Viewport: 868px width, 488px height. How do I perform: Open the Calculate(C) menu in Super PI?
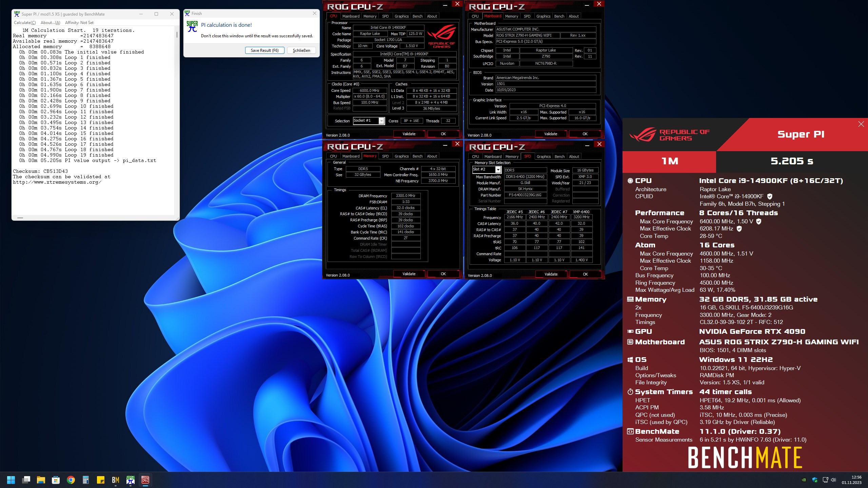24,23
